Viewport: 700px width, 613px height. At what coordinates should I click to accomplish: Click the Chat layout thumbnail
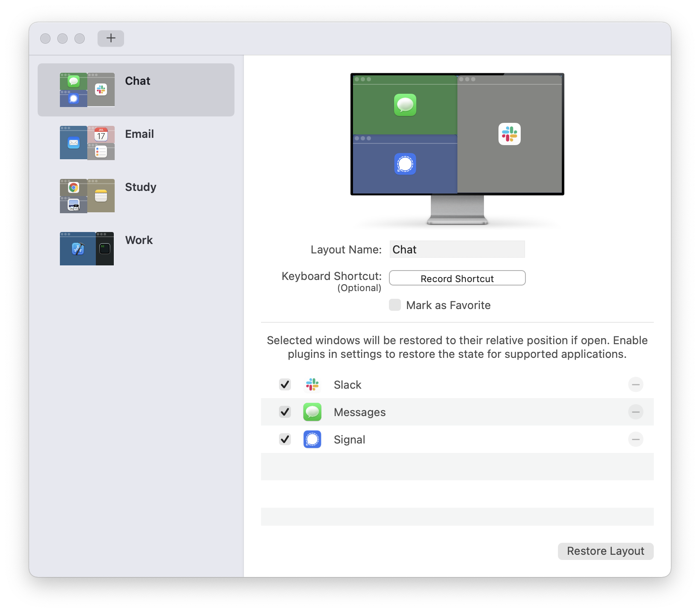click(x=87, y=90)
